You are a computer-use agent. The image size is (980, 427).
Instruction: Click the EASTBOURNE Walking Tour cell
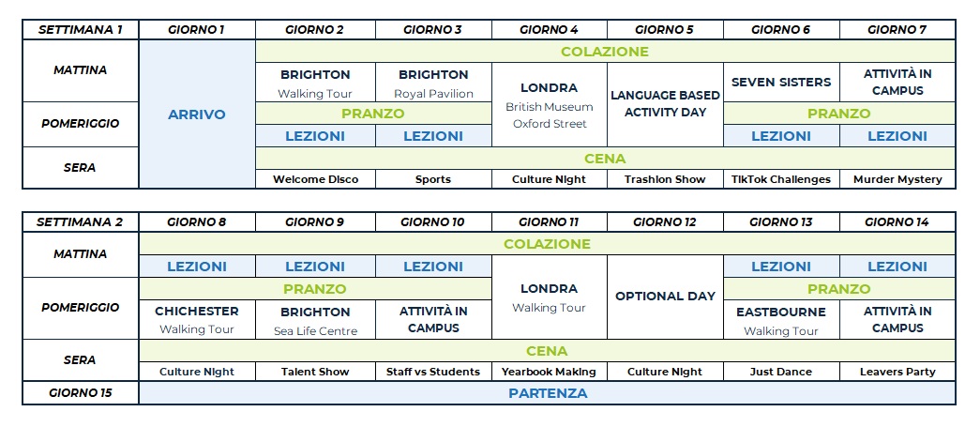tap(781, 320)
